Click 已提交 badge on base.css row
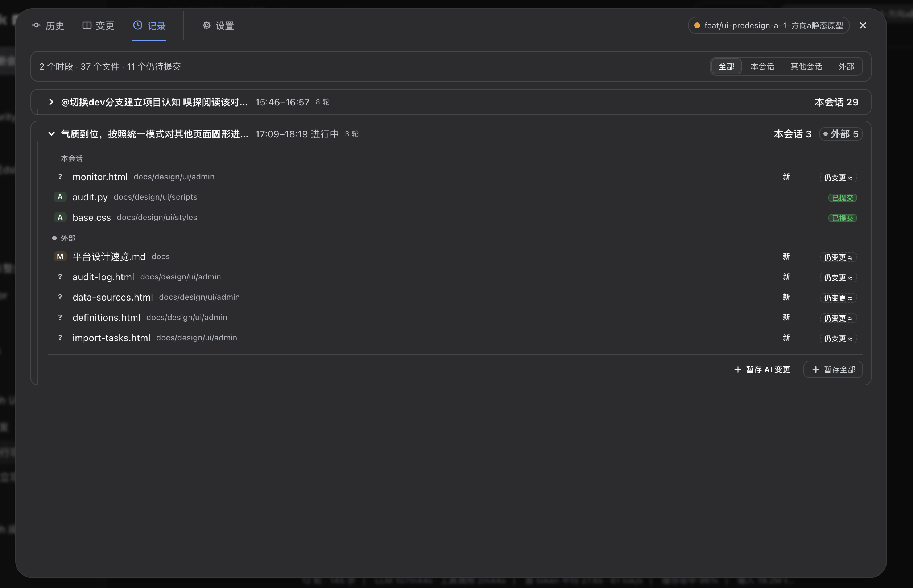This screenshot has width=913, height=588. coord(842,218)
